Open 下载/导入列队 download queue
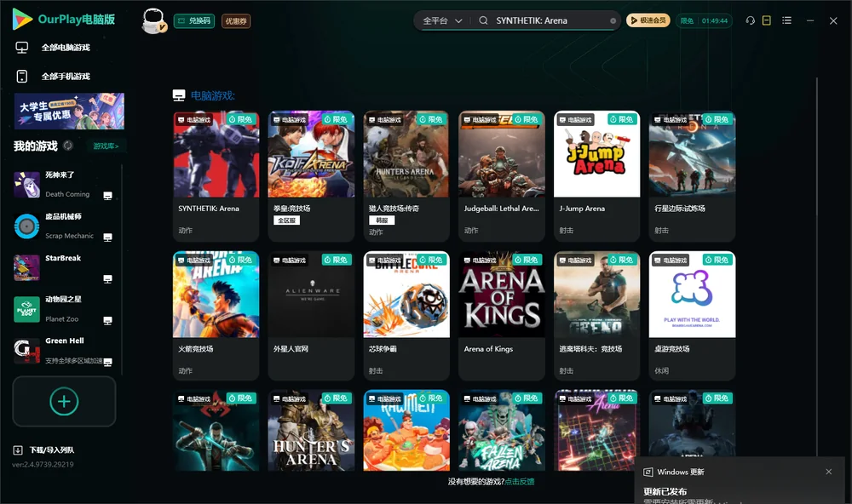 pyautogui.click(x=44, y=450)
